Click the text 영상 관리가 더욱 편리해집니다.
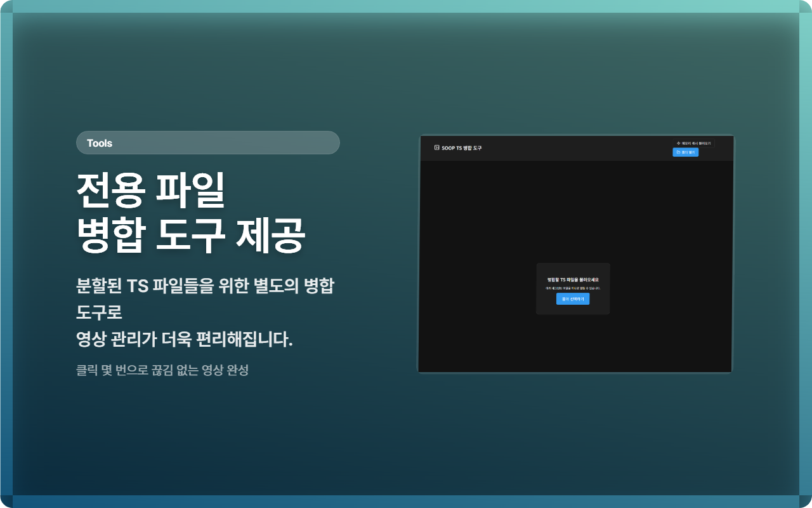The width and height of the screenshot is (812, 508). 185,340
